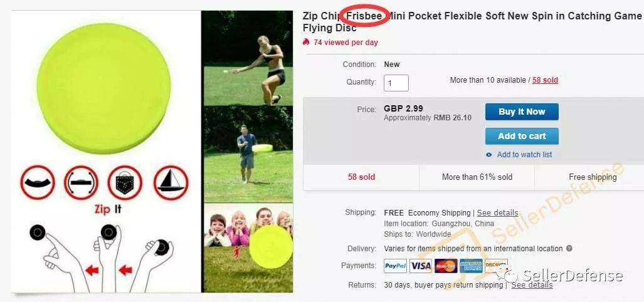Click the Quantity input field

click(x=396, y=83)
